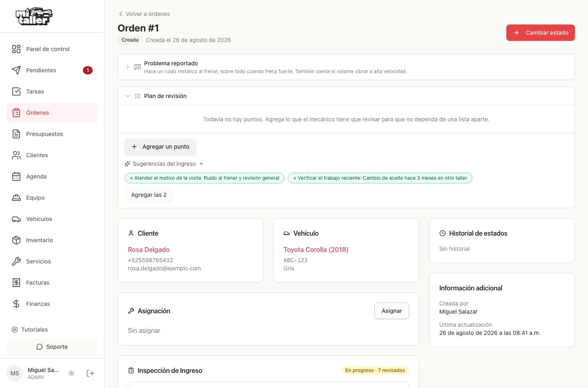Viewport: 588px width, 388px height.
Task: Click the license plate ABC-123
Action: pyautogui.click(x=295, y=260)
